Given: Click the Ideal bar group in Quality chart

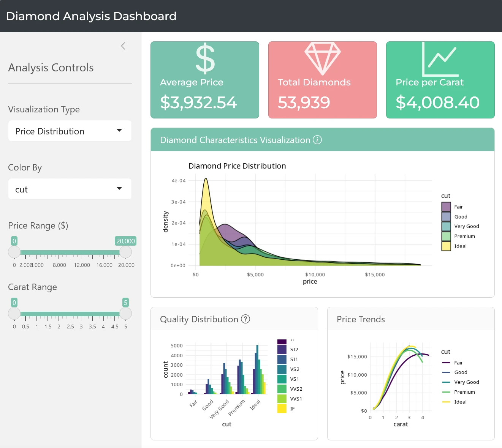Looking at the screenshot, I should click(258, 369).
